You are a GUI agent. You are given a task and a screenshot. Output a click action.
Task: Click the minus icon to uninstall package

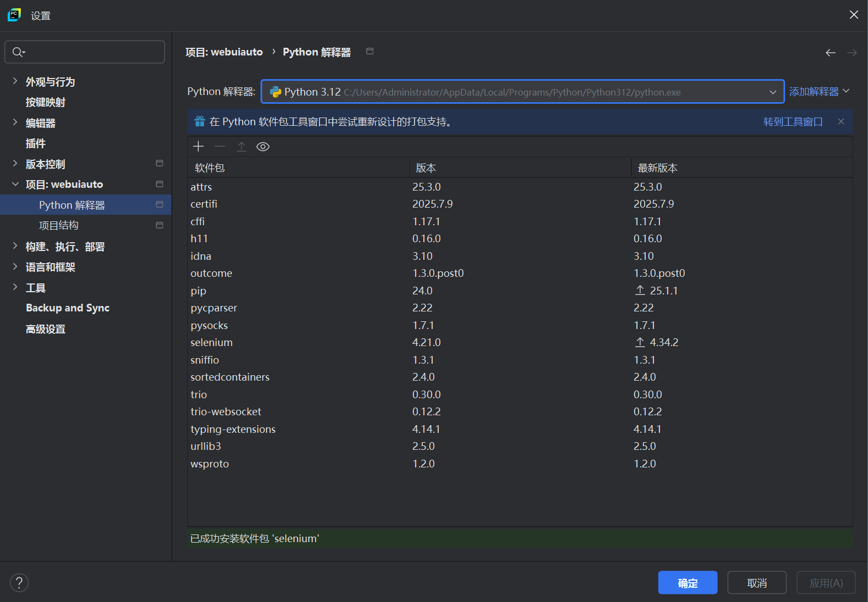[220, 146]
